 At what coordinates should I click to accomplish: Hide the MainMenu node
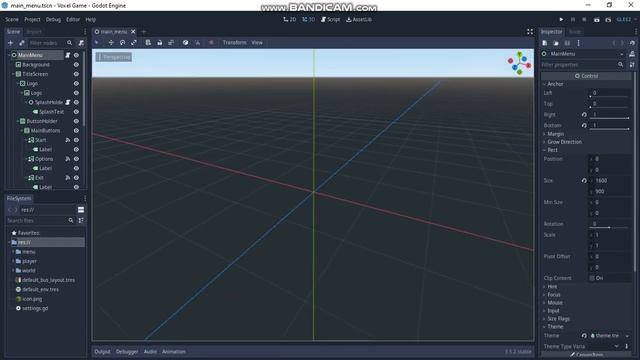coord(76,55)
